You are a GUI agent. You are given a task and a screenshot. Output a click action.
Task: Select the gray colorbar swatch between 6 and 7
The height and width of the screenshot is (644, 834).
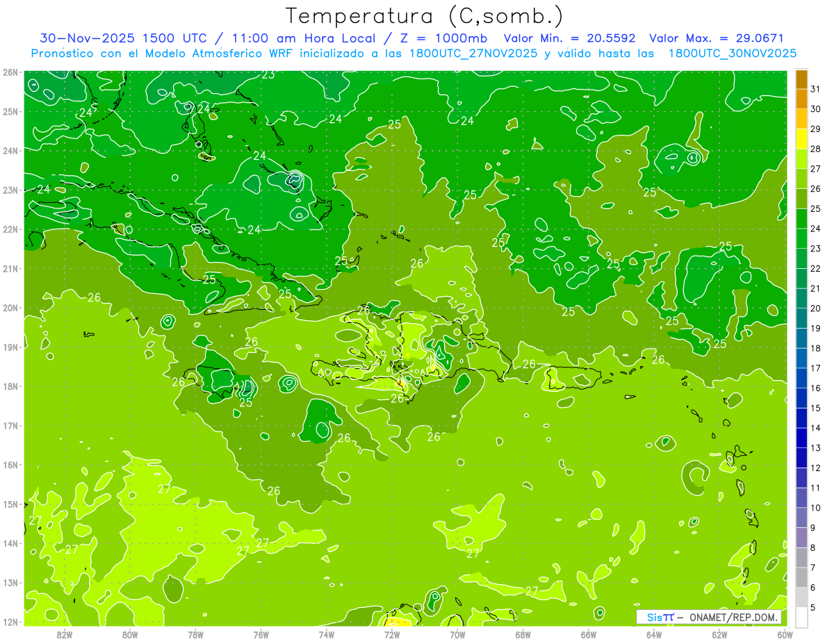[801, 577]
